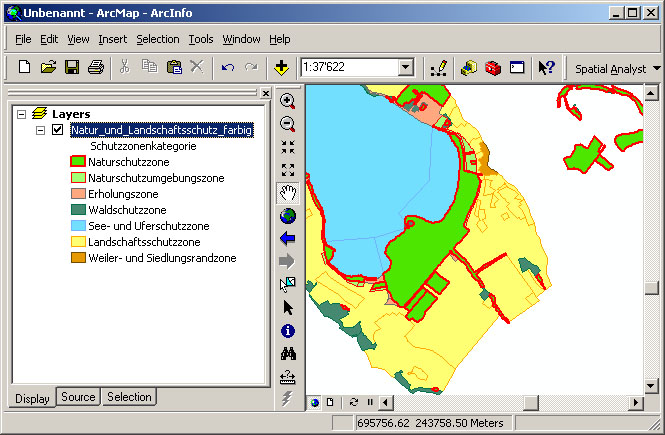Screen dimensions: 665x435
Task: Collapse the Layers data frame tree
Action: click(x=22, y=114)
